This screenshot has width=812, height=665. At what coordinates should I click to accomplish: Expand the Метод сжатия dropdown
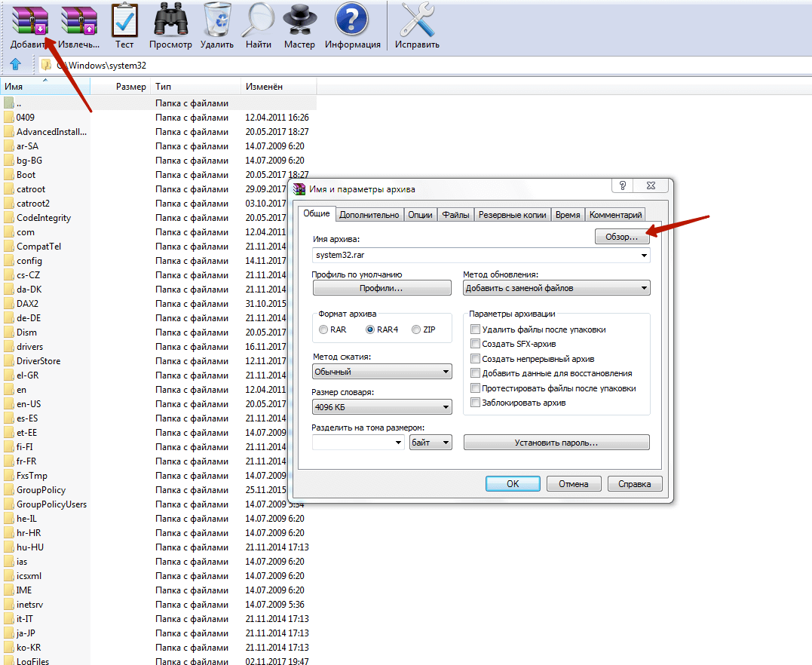pyautogui.click(x=381, y=372)
